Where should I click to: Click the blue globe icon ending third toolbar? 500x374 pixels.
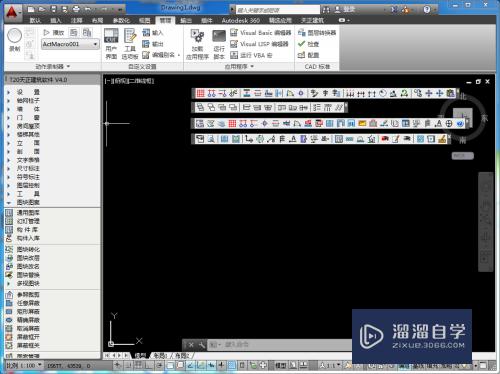[460, 124]
